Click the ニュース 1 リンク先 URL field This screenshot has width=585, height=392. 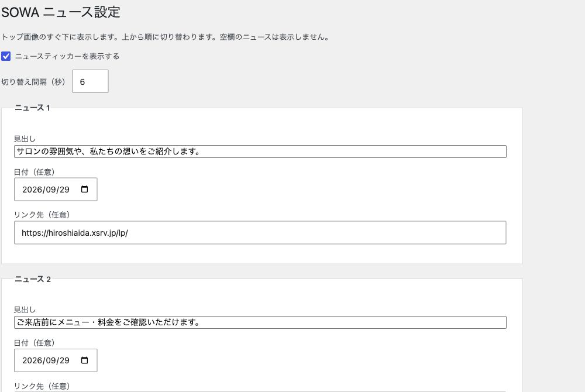point(260,233)
